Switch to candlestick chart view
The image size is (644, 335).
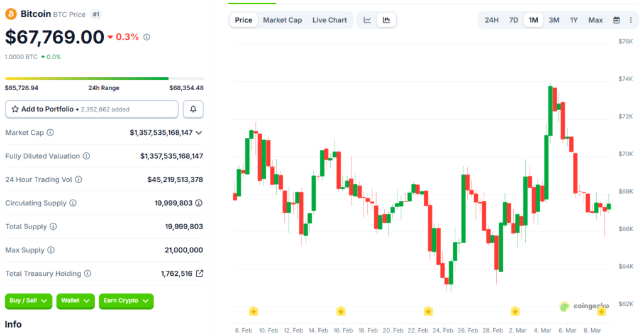pos(386,20)
